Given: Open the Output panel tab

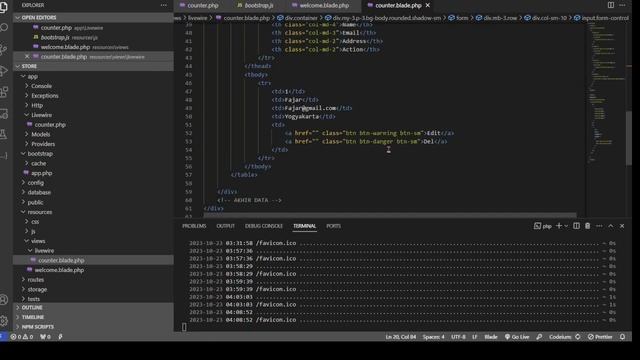Looking at the screenshot, I should [225, 226].
